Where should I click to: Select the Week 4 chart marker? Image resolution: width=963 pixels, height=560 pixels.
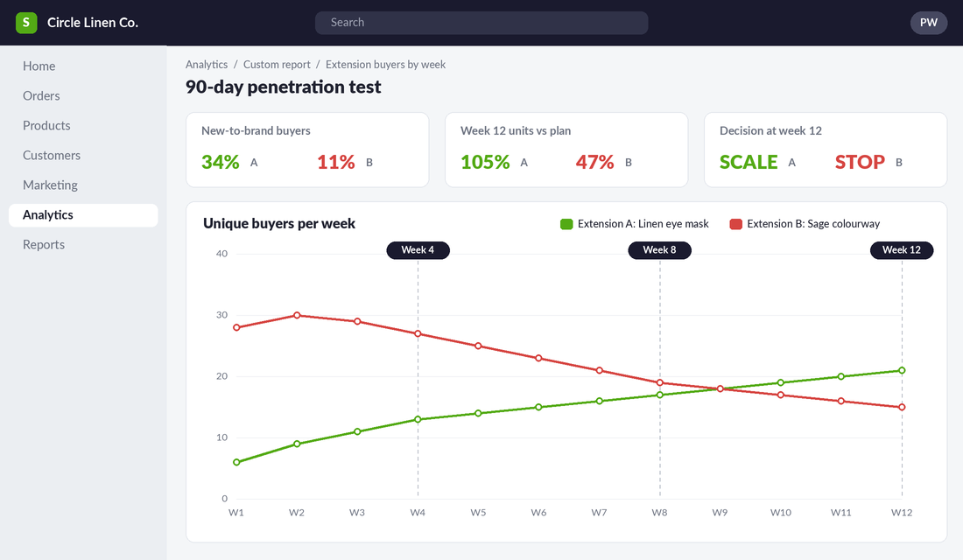(418, 250)
